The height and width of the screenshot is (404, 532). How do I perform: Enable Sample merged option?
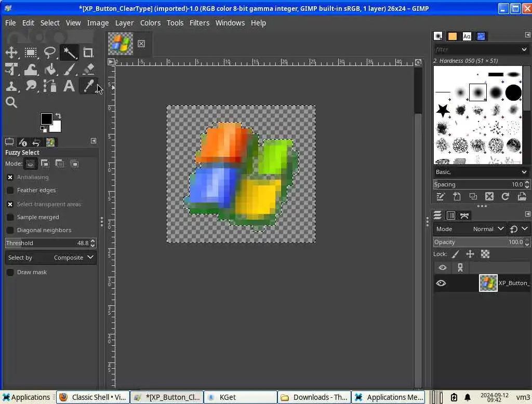pos(10,217)
